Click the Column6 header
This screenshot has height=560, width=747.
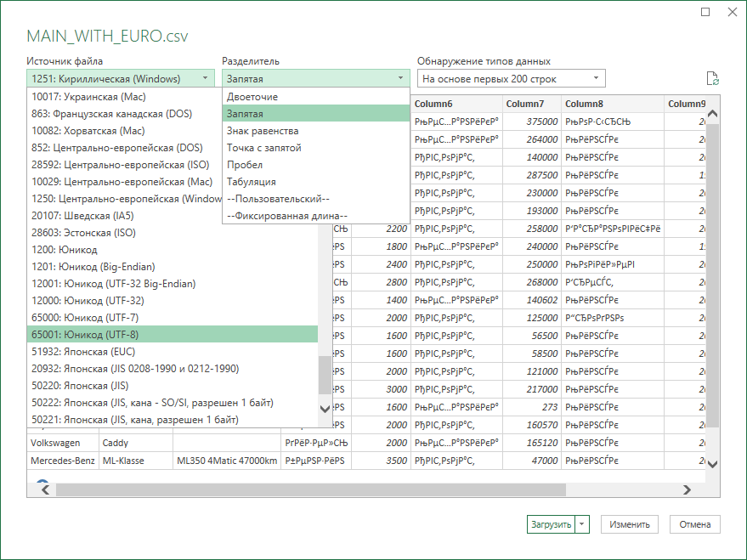pyautogui.click(x=456, y=104)
